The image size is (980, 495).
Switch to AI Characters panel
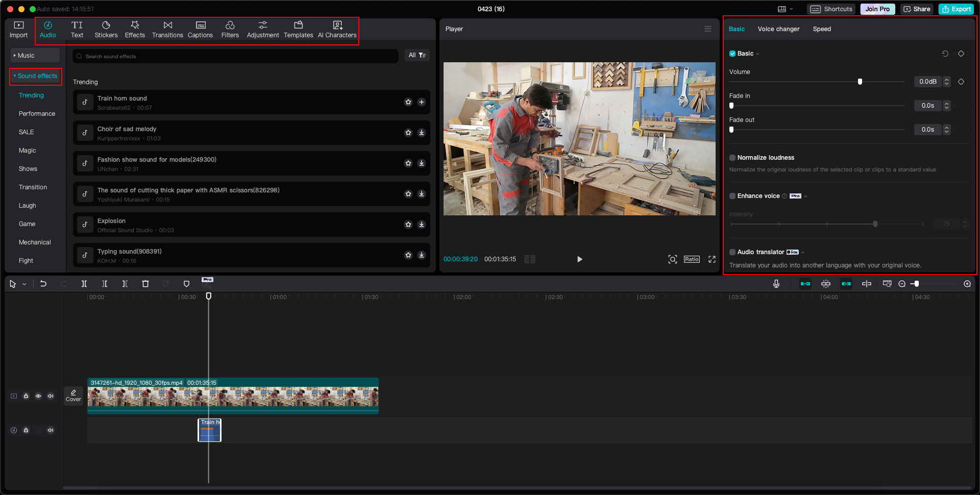click(x=337, y=29)
